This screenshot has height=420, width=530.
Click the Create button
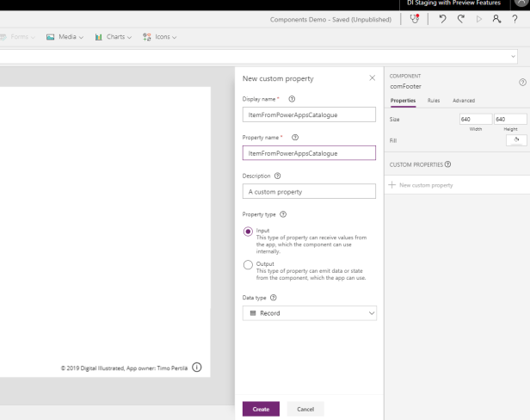tap(260, 409)
